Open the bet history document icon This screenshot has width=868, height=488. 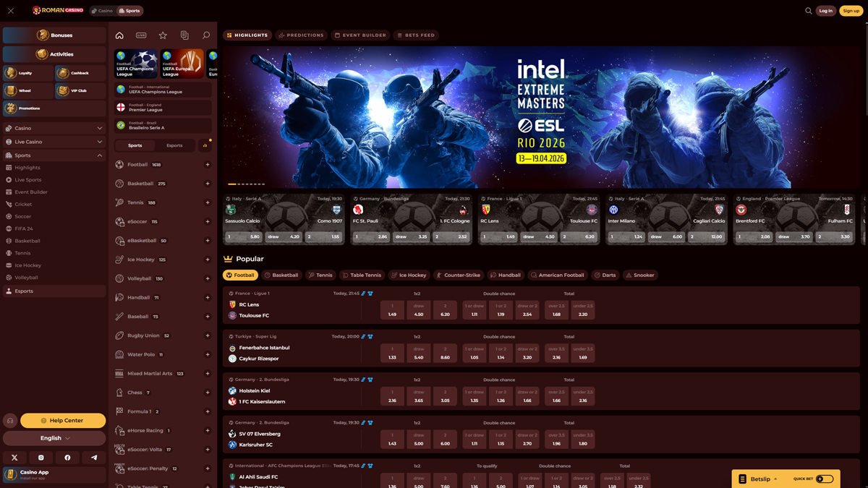coord(184,35)
